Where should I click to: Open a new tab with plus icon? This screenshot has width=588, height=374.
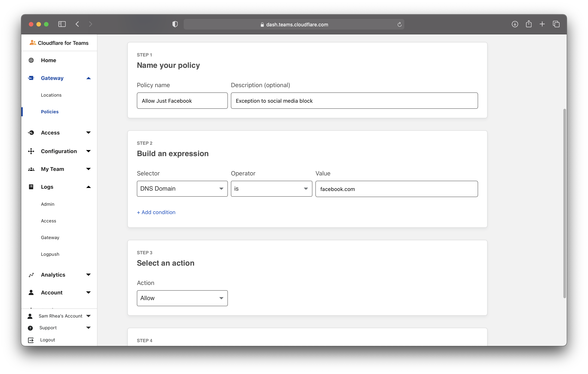(542, 24)
